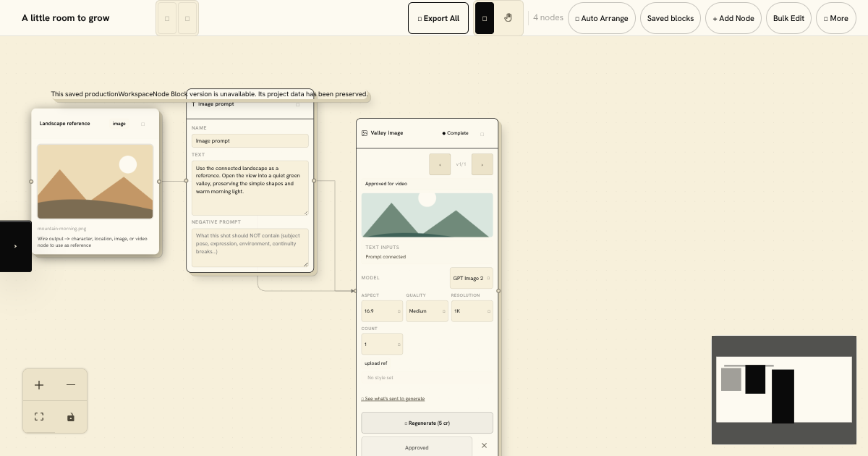The image size is (868, 456).
Task: Open the Count dropdown
Action: [382, 344]
